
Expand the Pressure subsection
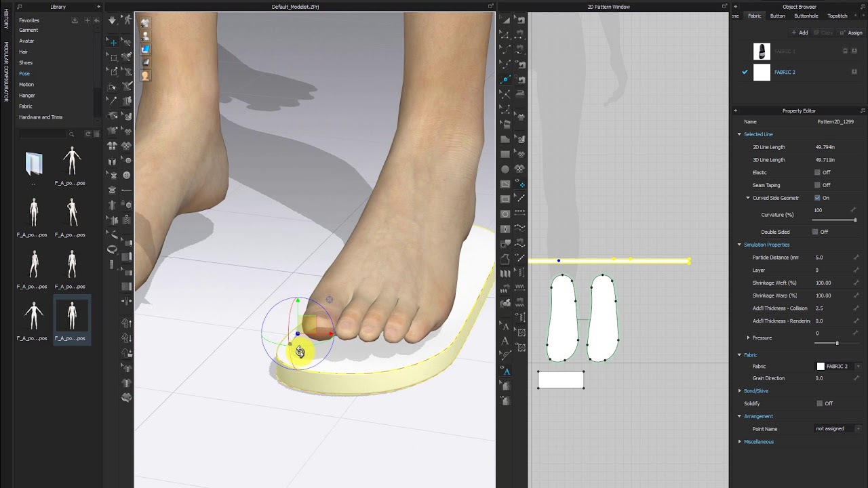748,338
